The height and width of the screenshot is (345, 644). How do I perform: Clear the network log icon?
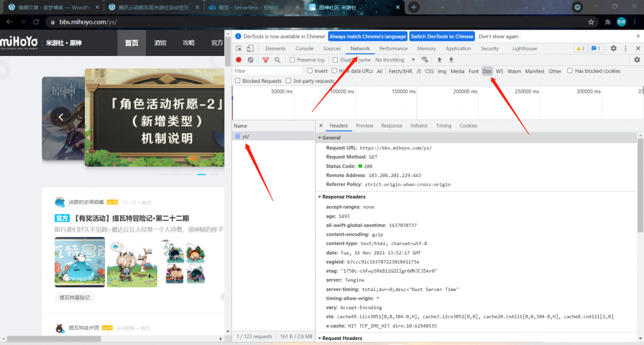pyautogui.click(x=250, y=60)
